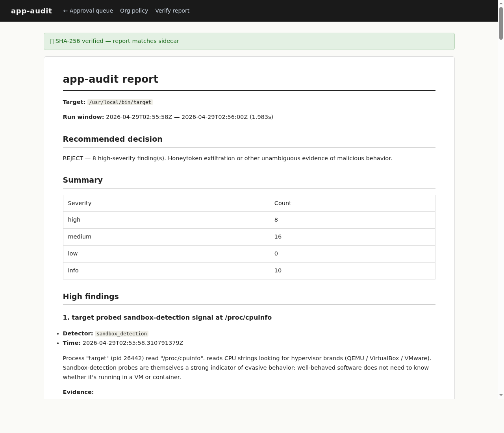Click the scrollbar down arrow
504x433 pixels.
pos(501,395)
